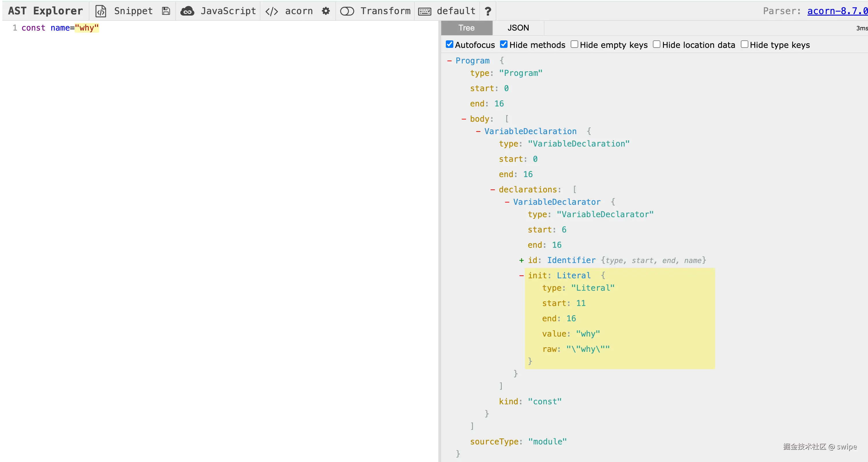Expand the id Identifier node

521,260
